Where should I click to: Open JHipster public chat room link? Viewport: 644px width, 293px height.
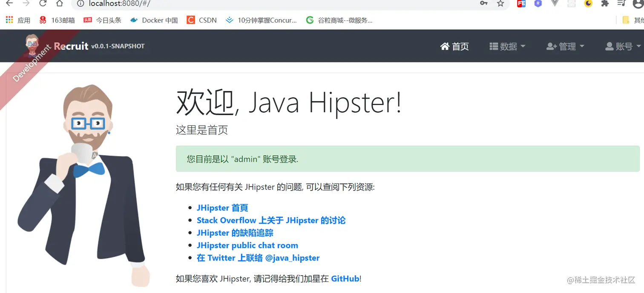click(247, 245)
